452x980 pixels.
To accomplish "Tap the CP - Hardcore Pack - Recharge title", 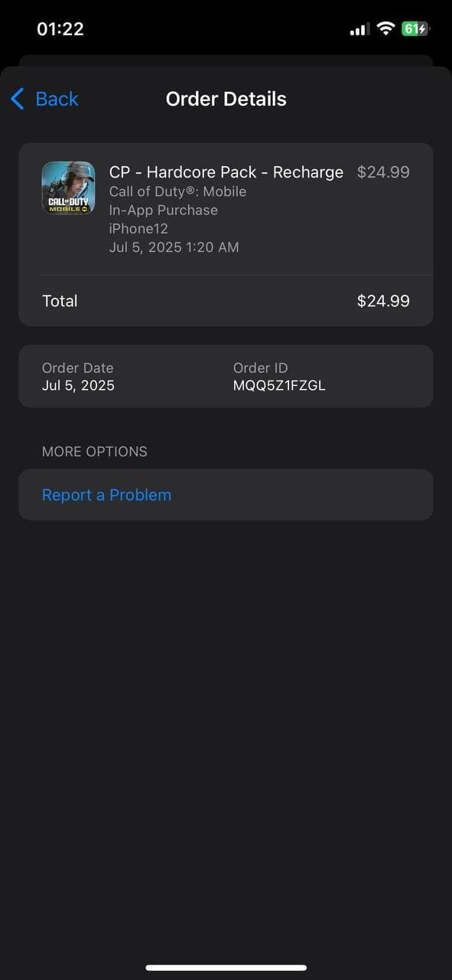I will coord(226,171).
